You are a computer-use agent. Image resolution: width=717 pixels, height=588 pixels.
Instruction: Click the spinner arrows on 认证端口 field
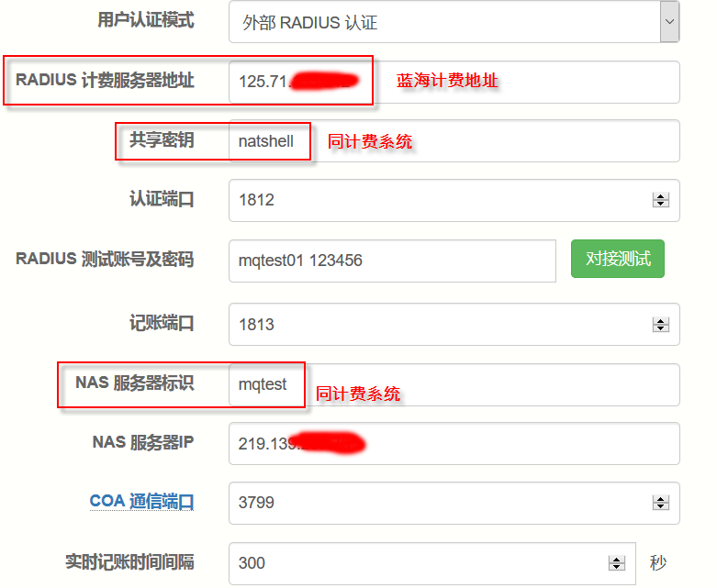659,200
